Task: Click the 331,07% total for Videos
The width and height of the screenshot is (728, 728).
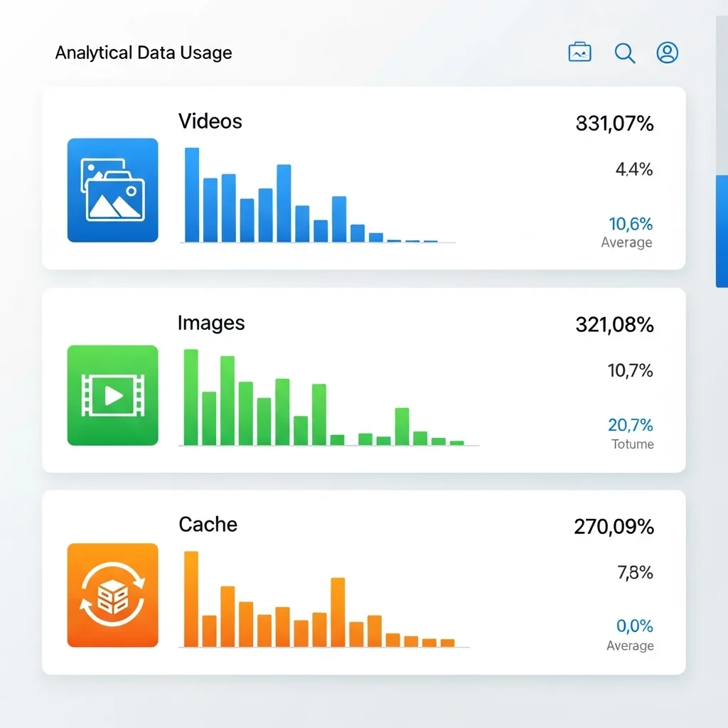Action: pyautogui.click(x=614, y=124)
